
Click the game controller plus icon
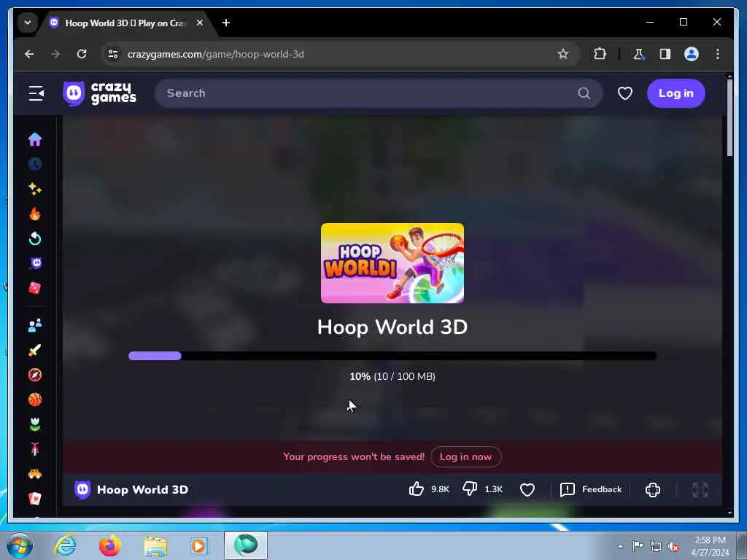tap(653, 489)
